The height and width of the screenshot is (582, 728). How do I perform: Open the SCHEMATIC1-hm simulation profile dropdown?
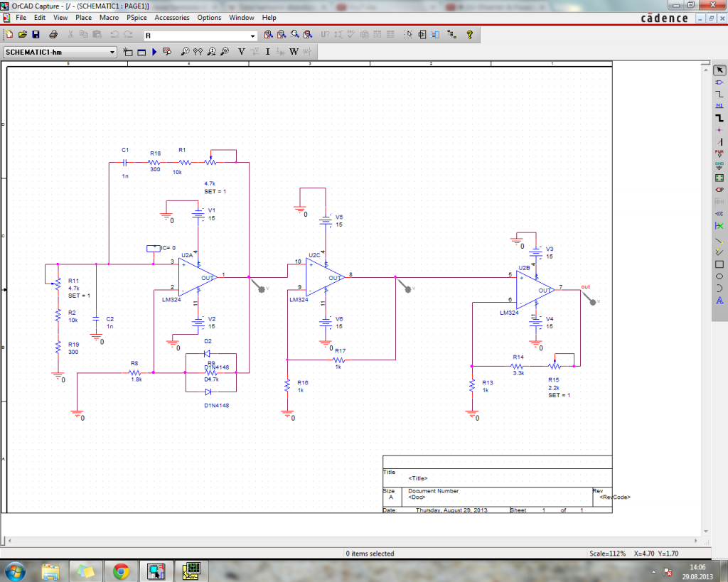pyautogui.click(x=112, y=52)
